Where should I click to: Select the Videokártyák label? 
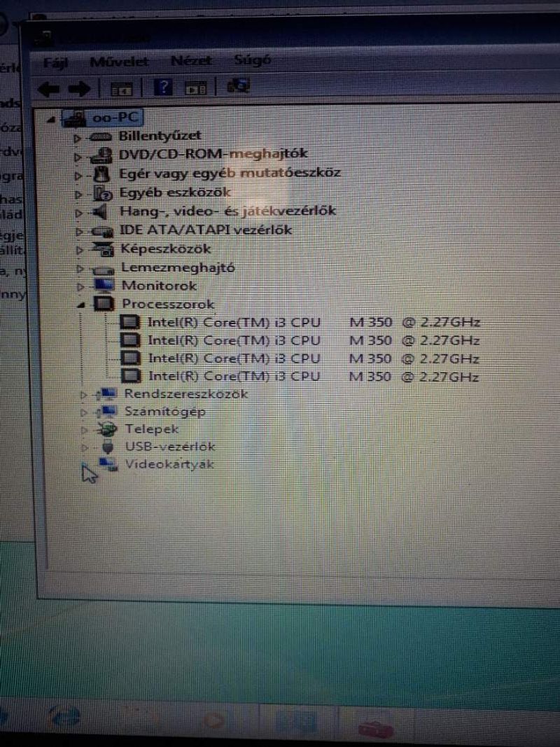coord(169,464)
